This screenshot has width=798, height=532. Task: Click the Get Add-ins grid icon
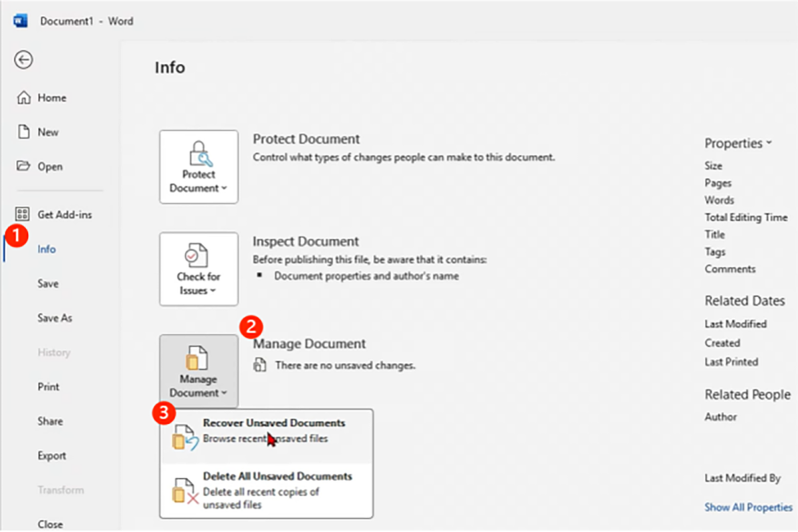coord(23,215)
